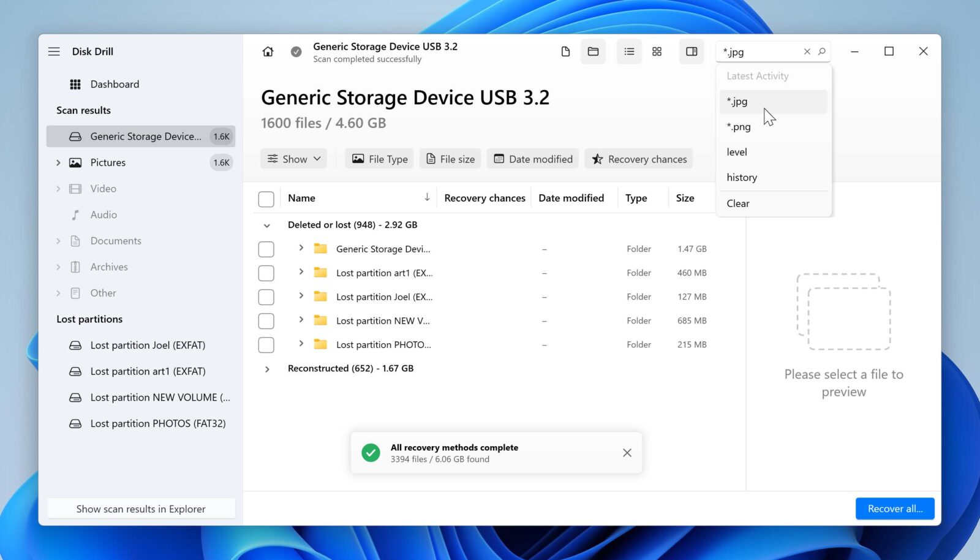
Task: Select *.png from the search suggestions
Action: (739, 127)
